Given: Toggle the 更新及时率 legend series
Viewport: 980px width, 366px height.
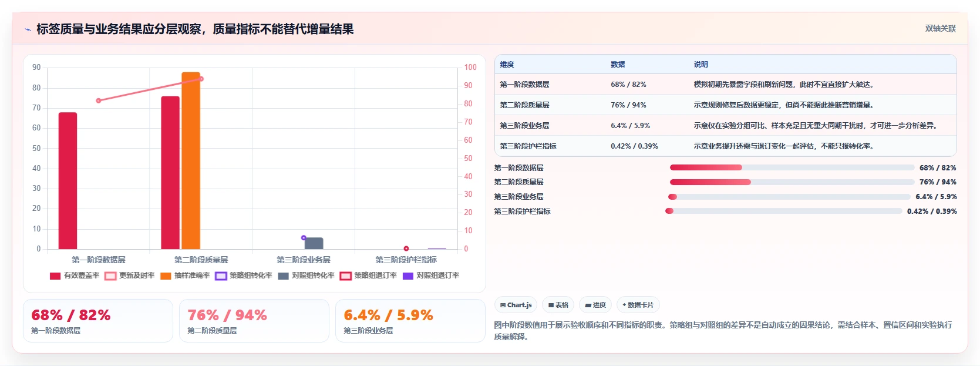Looking at the screenshot, I should click(x=130, y=276).
